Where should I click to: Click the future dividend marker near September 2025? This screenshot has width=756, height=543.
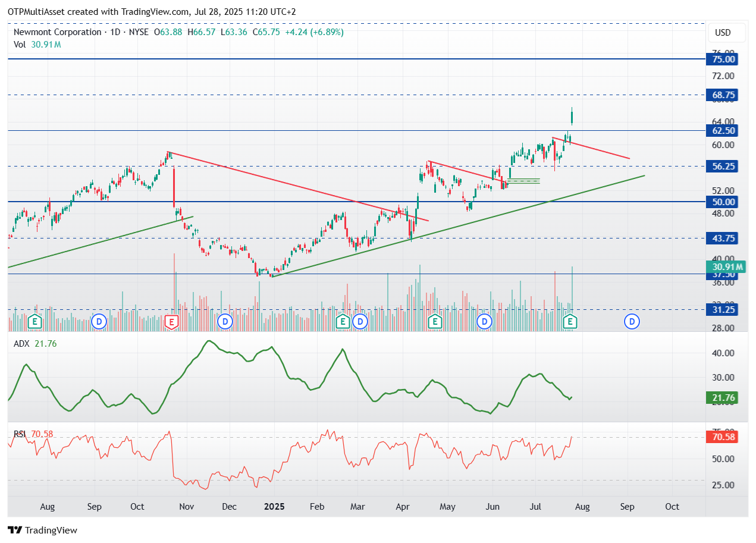click(x=632, y=322)
